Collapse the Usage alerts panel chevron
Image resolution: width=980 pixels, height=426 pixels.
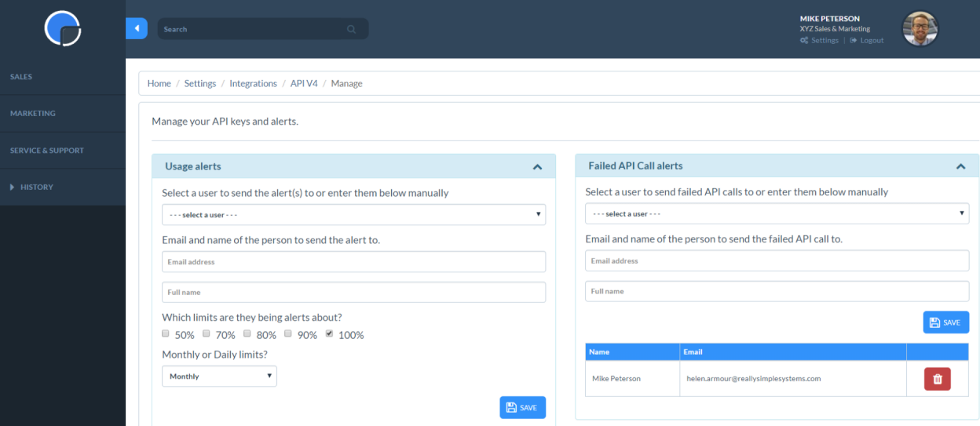537,166
